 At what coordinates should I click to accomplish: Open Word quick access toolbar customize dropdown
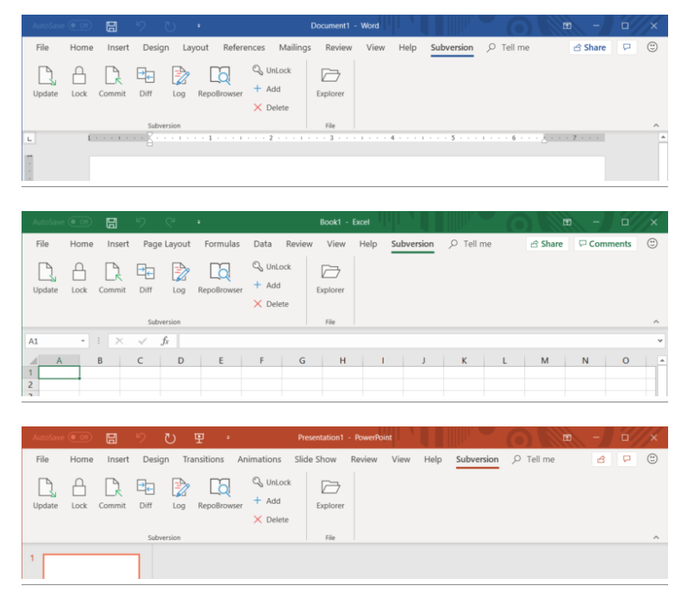pyautogui.click(x=198, y=26)
